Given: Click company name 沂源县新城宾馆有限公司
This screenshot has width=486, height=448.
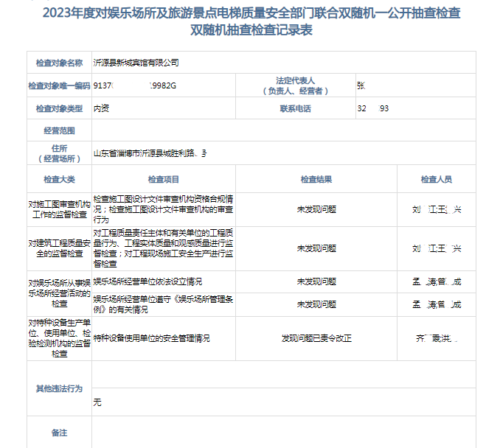Looking at the screenshot, I should [x=136, y=63].
